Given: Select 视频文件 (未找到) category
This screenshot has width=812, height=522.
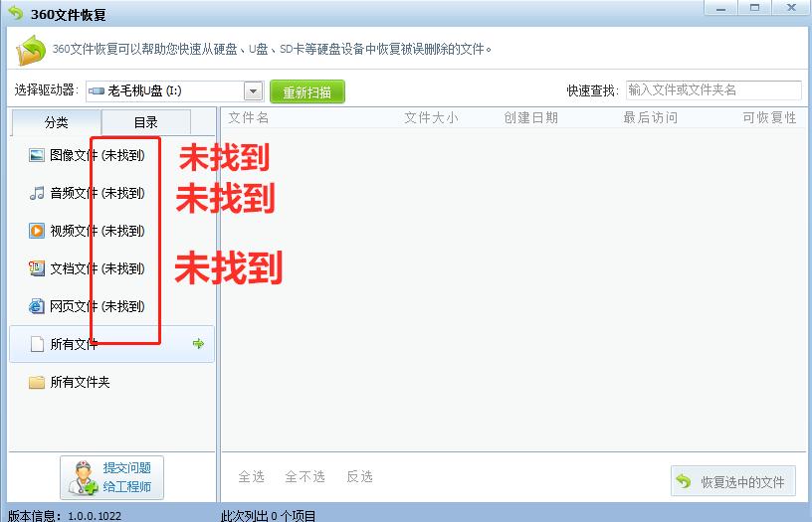Looking at the screenshot, I should tap(111, 231).
